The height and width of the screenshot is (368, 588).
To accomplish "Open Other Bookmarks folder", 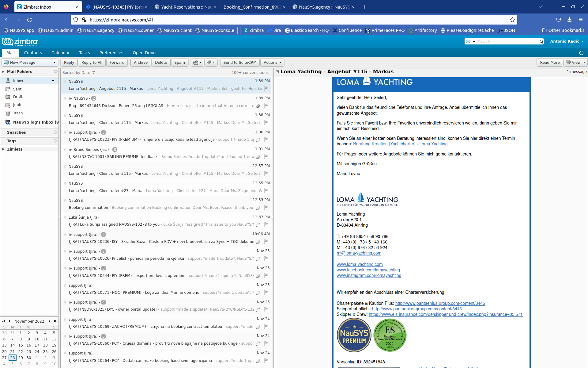I will pyautogui.click(x=563, y=30).
